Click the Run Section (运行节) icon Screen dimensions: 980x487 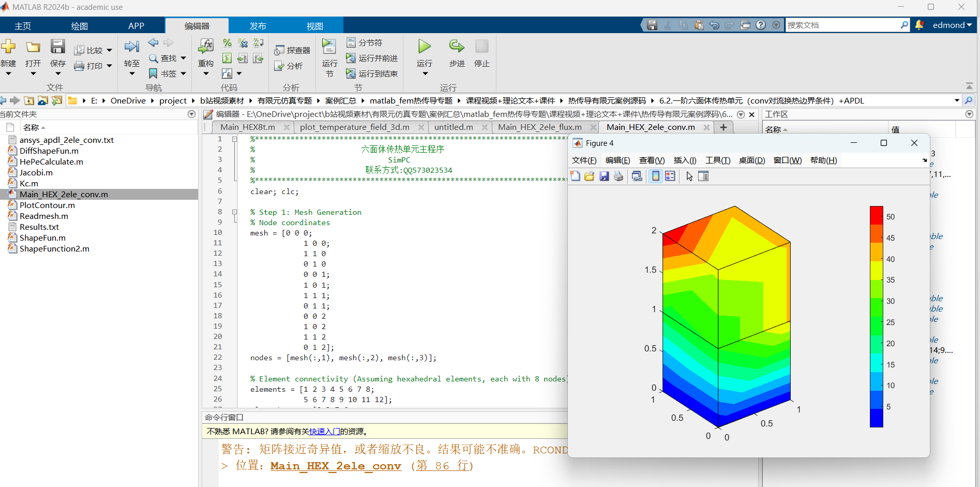(x=329, y=47)
